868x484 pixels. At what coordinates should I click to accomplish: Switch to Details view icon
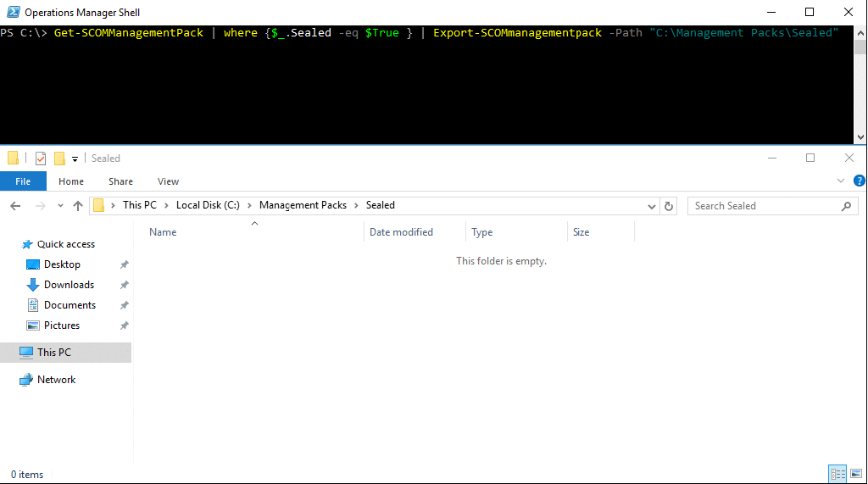tap(837, 474)
